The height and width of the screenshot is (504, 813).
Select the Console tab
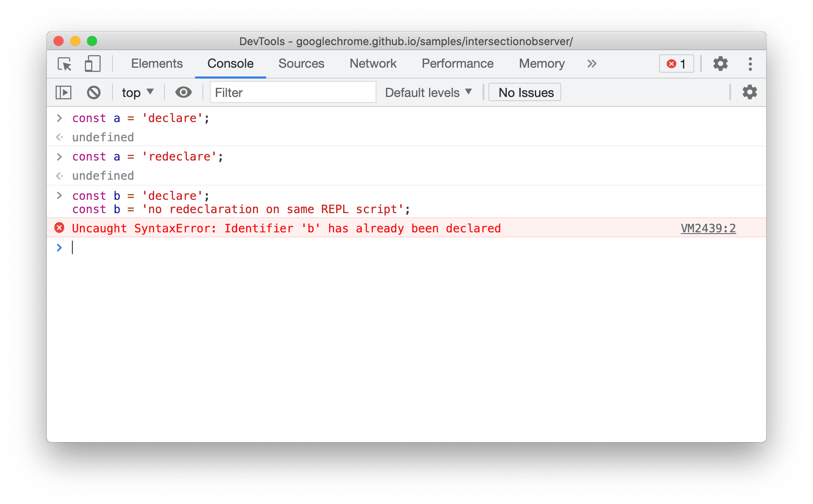pos(230,64)
